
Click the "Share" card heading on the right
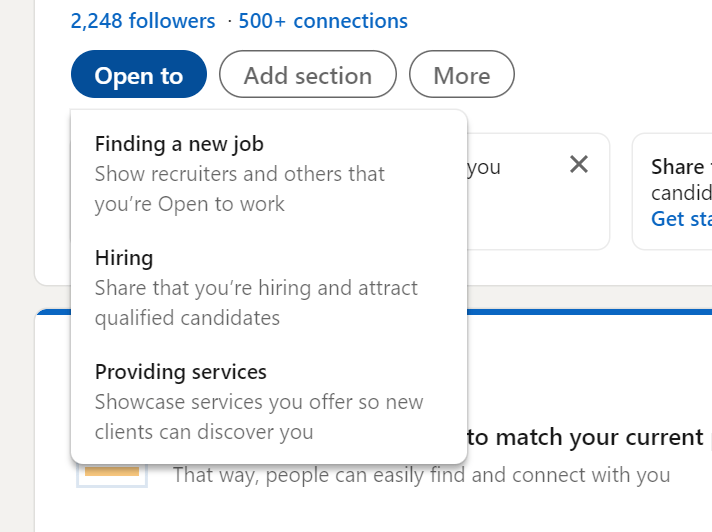678,167
